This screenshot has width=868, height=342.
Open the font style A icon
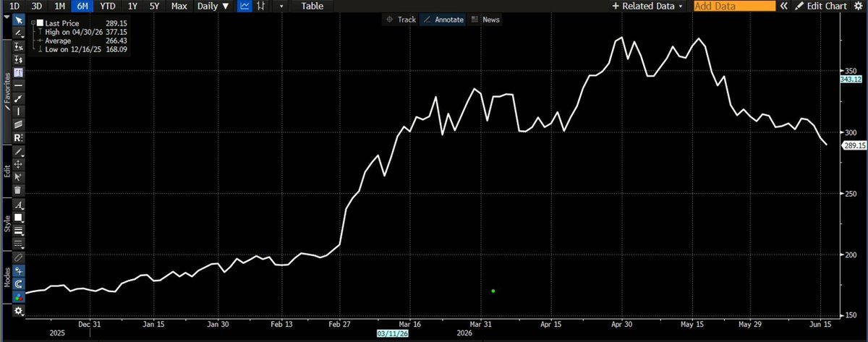pos(19,205)
